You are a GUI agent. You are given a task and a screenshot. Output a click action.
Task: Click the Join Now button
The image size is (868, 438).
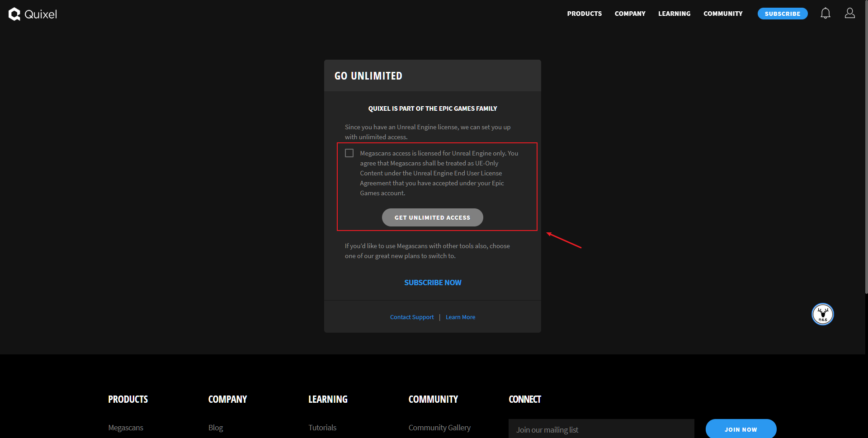741,429
